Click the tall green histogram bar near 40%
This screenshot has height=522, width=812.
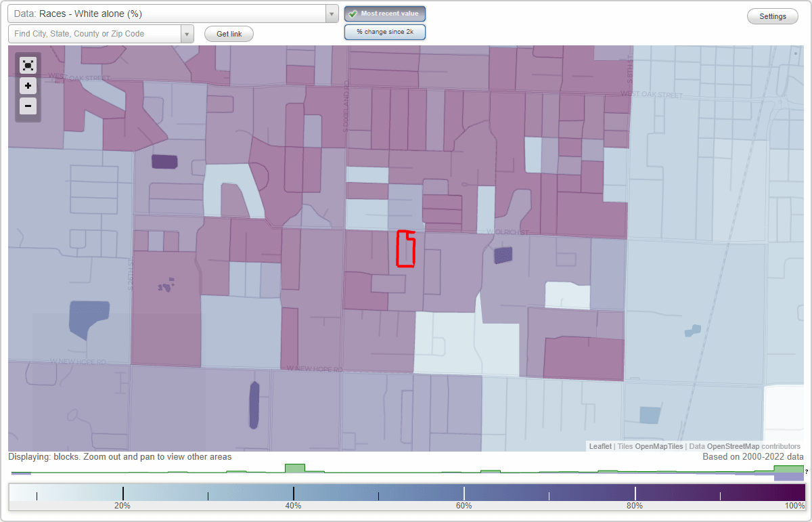(295, 468)
